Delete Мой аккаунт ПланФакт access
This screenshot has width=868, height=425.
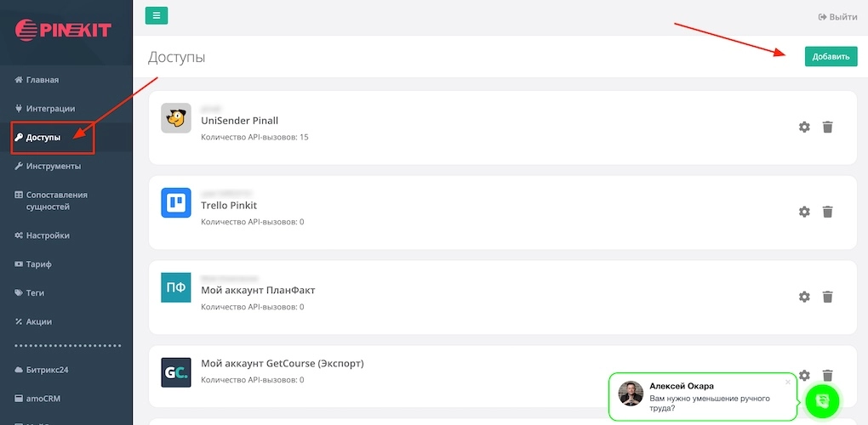point(827,297)
